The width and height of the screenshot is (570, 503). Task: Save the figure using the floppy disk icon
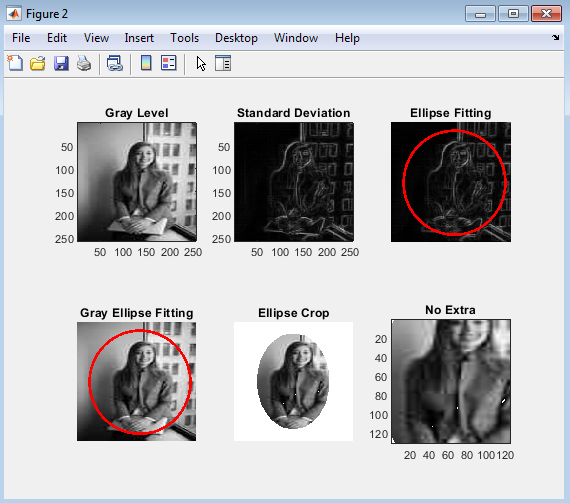[61, 64]
